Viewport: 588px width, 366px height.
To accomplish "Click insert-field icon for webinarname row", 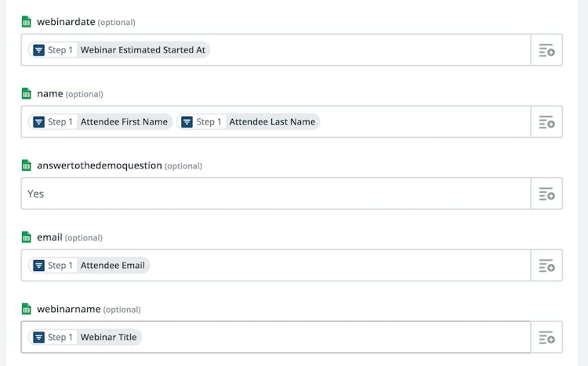I will pyautogui.click(x=546, y=338).
